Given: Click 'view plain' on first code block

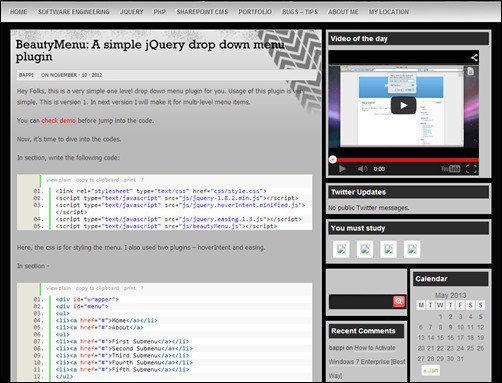Looking at the screenshot, I should click(x=58, y=180).
